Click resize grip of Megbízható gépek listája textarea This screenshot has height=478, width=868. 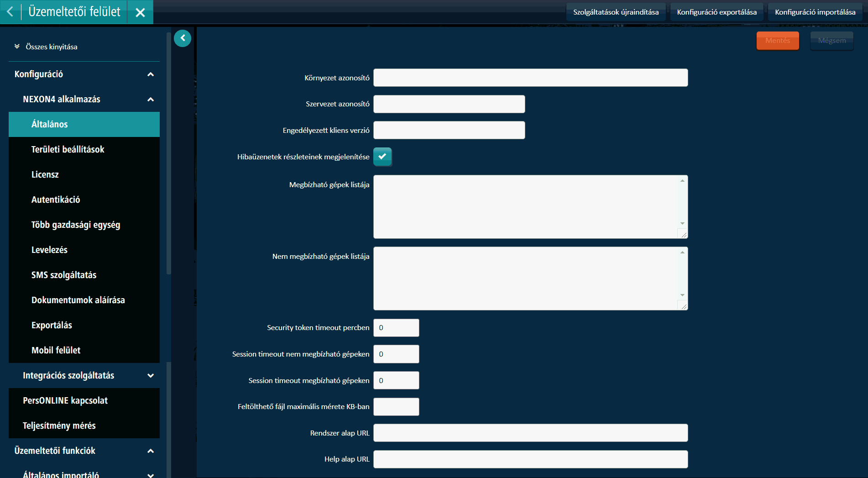tap(683, 234)
